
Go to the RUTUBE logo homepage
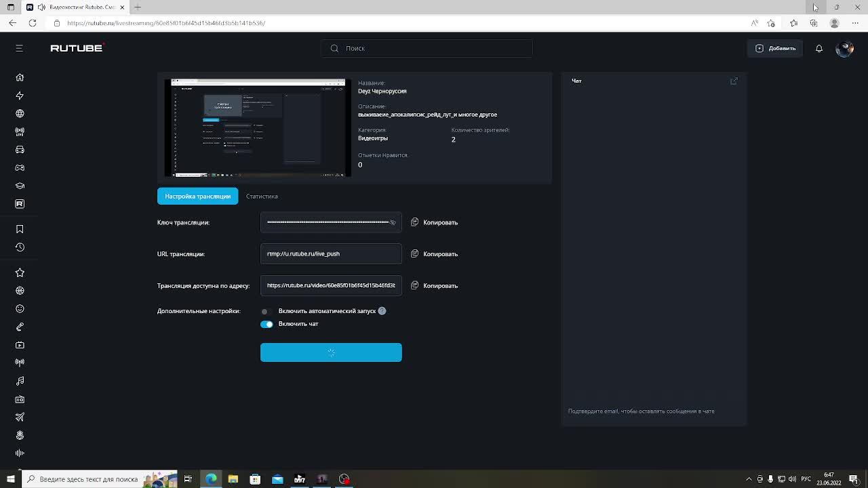click(x=77, y=48)
